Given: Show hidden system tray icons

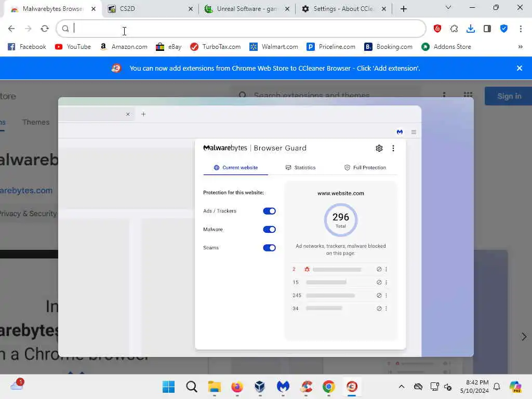Looking at the screenshot, I should (402, 387).
